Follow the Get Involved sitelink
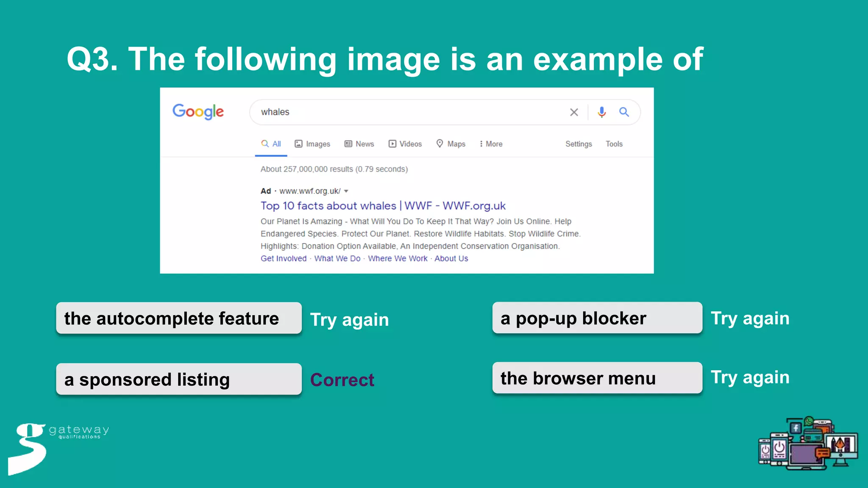This screenshot has width=868, height=488. 283,259
